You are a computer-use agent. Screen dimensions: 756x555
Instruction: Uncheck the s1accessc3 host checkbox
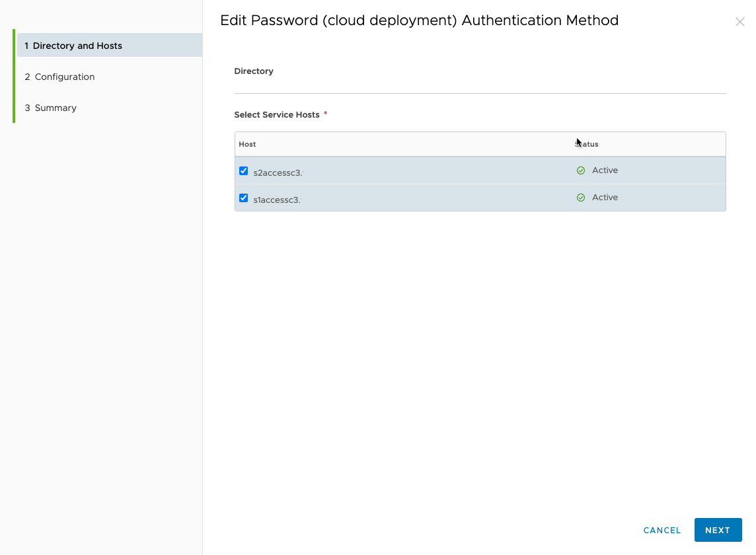click(x=244, y=198)
